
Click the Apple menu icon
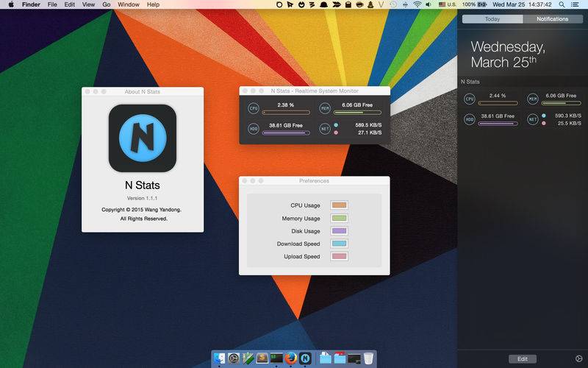11,4
